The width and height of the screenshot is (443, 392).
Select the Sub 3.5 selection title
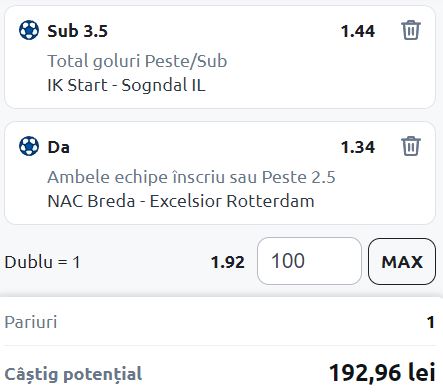click(77, 31)
